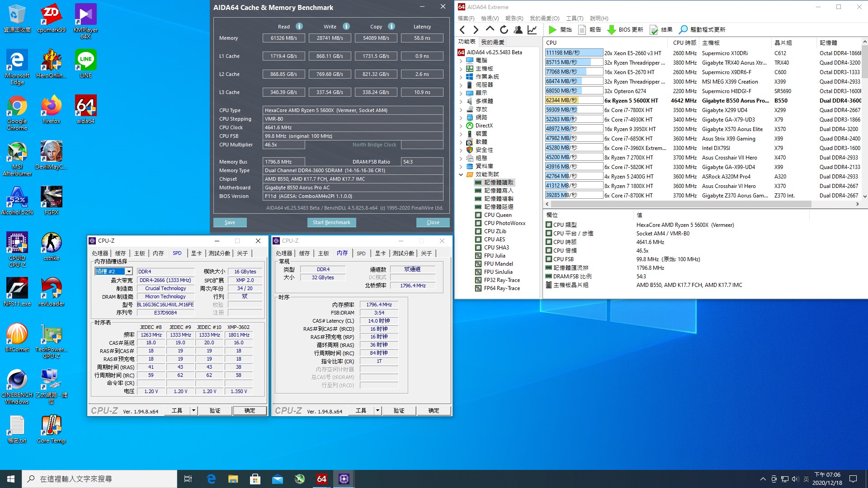Click the Results (結果) toolbar button
The width and height of the screenshot is (868, 488).
pyautogui.click(x=661, y=30)
